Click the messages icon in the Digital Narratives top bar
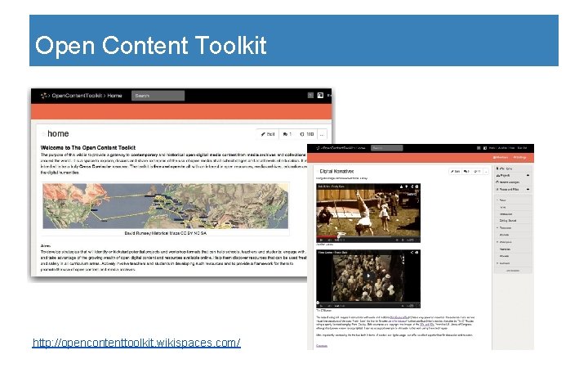Viewport: 588px width, 368px height. tap(479, 148)
